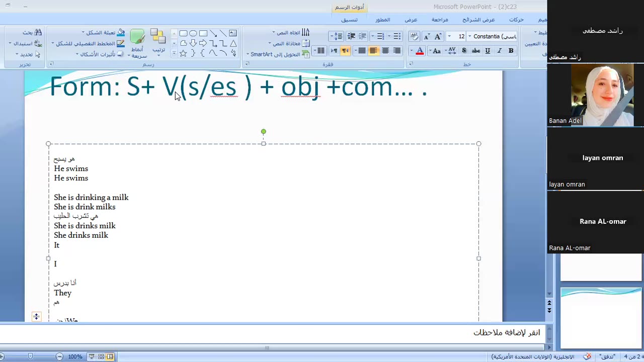Click the zoom slider handle
This screenshot has width=644, height=362.
tap(30, 356)
